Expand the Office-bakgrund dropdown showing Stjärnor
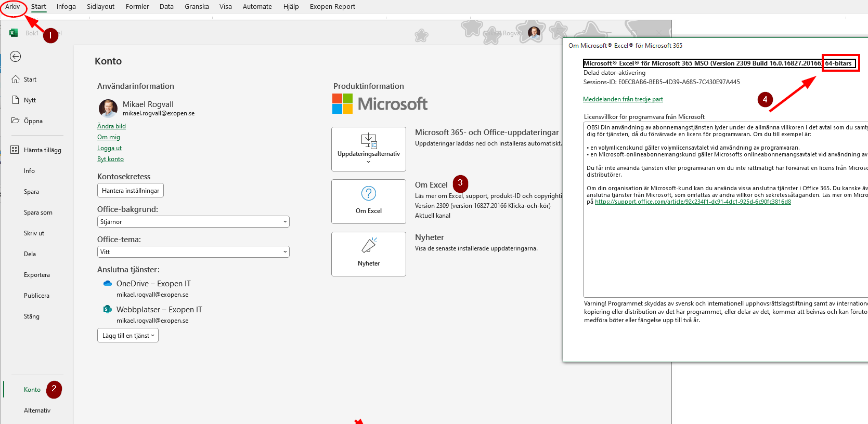Viewport: 868px width, 424px height. 193,222
